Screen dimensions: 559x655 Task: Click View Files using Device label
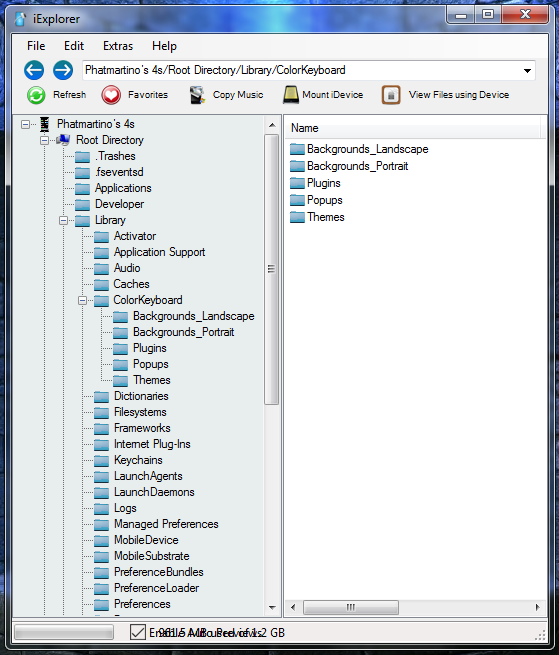[459, 95]
